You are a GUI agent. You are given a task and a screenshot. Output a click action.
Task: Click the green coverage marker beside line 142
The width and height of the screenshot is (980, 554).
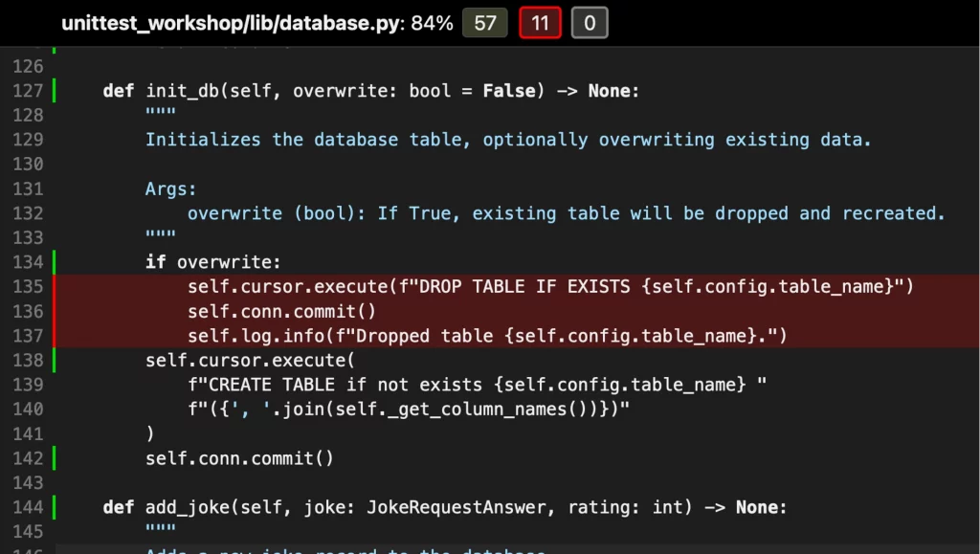[x=55, y=457]
